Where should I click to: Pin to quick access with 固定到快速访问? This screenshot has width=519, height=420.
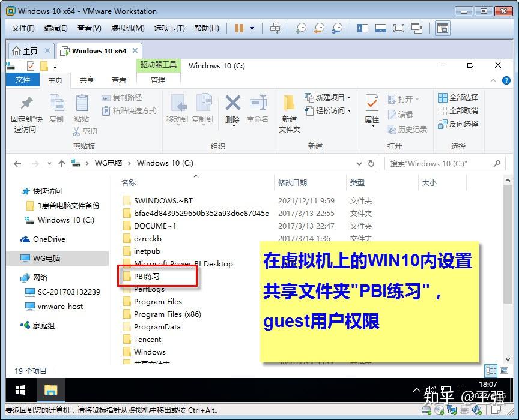26,114
